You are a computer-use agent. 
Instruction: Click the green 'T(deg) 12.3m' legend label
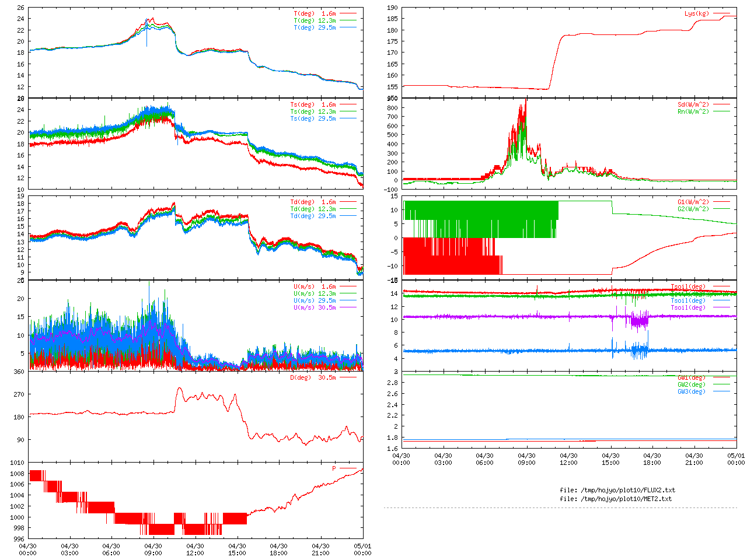(x=315, y=20)
